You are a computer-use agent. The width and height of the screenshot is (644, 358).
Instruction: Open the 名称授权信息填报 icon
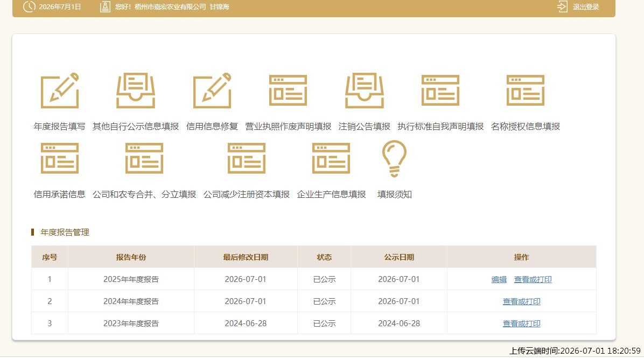coord(526,91)
